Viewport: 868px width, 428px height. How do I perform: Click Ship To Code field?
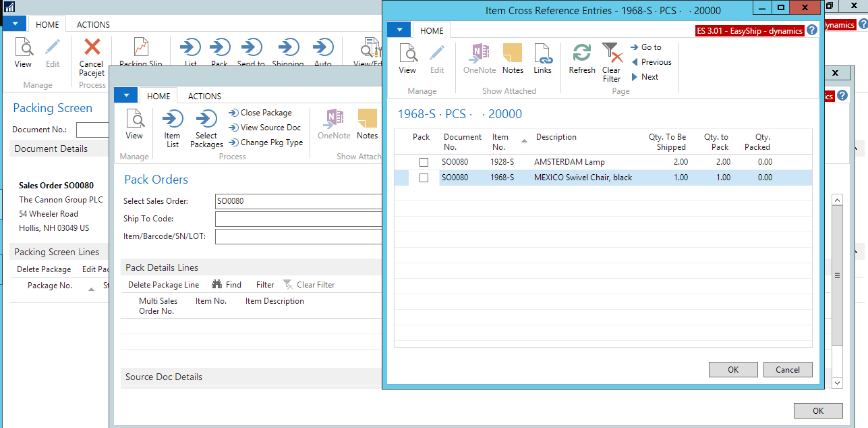click(298, 219)
